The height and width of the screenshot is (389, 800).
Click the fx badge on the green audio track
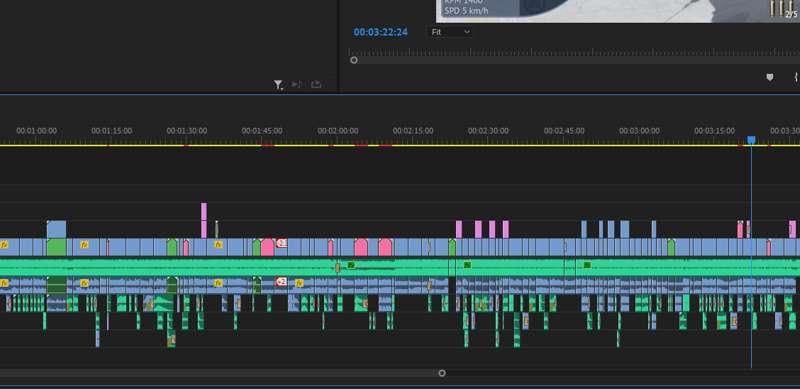pyautogui.click(x=351, y=265)
